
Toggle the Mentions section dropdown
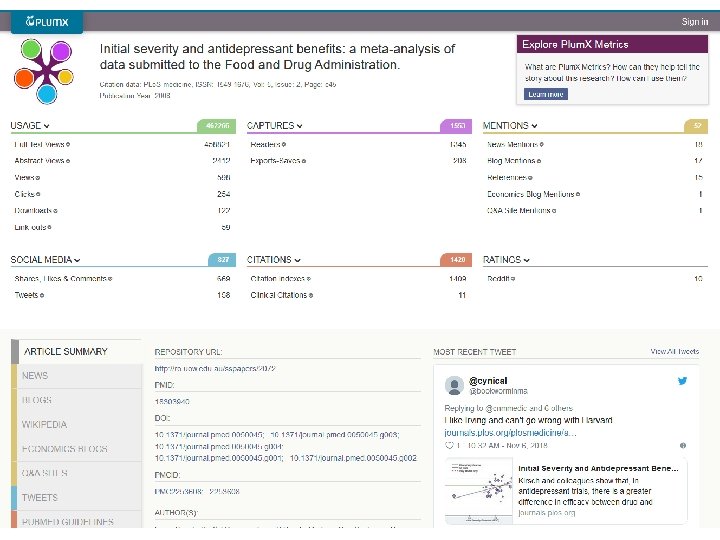(535, 126)
